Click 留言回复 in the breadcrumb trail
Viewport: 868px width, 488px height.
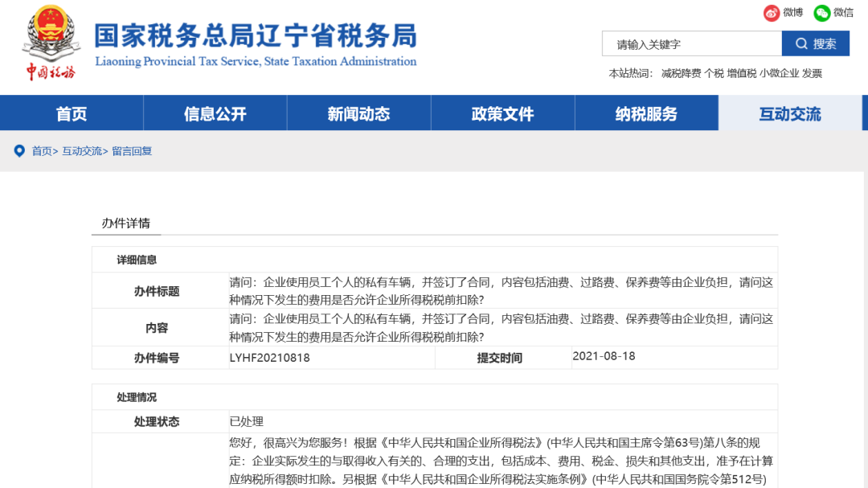click(133, 150)
